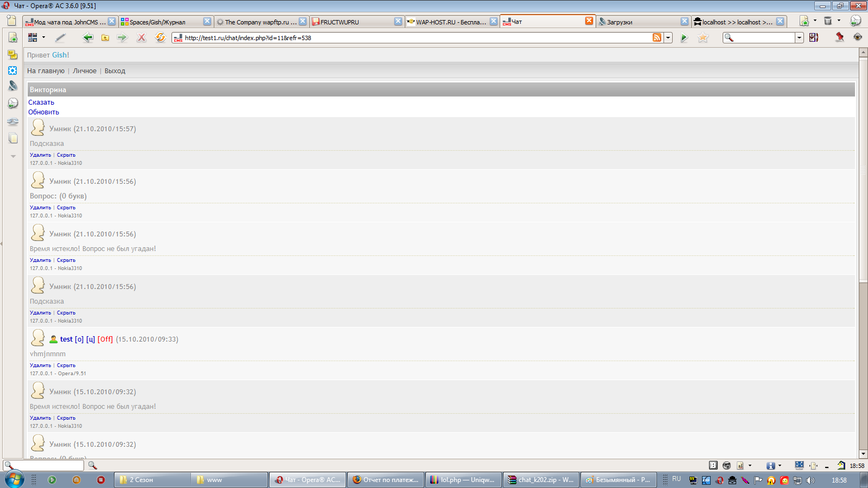Click the green Go play button
868x488 pixels.
pyautogui.click(x=685, y=37)
